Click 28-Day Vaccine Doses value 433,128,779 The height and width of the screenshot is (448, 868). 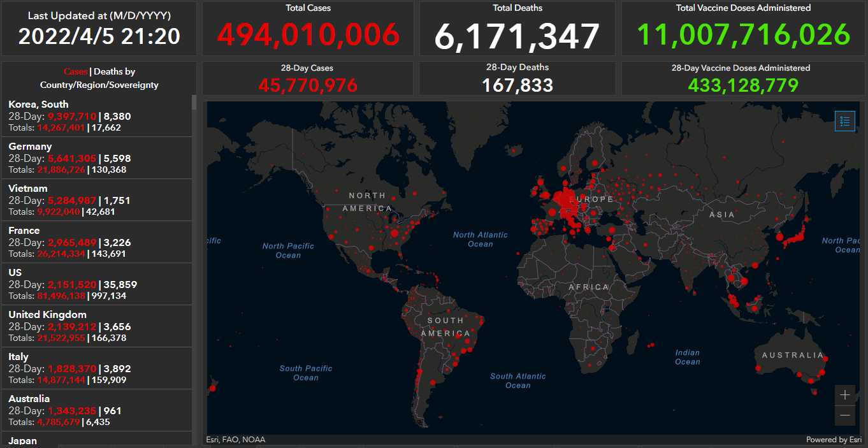click(x=744, y=85)
